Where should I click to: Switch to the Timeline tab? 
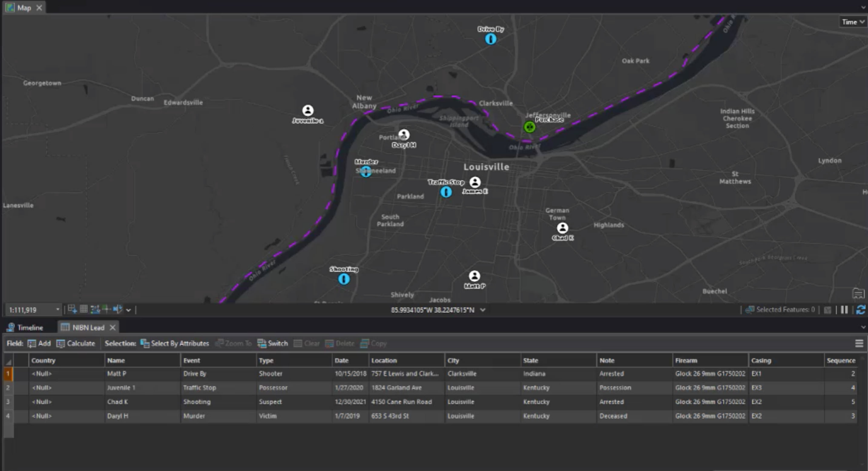[30, 327]
